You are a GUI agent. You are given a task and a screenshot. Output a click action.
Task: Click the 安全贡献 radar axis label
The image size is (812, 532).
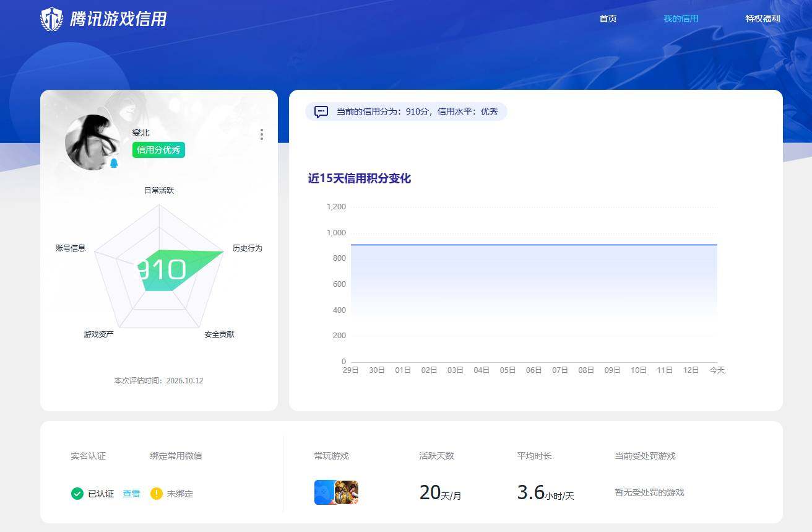click(x=220, y=334)
